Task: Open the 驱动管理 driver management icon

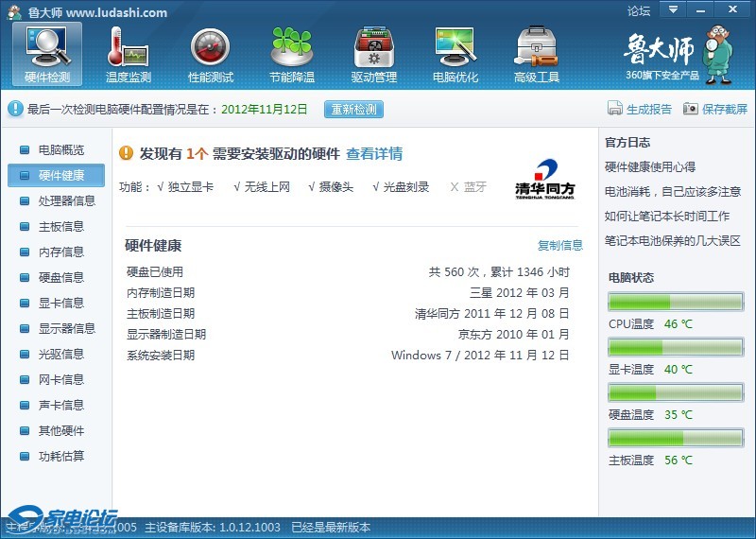Action: (373, 47)
